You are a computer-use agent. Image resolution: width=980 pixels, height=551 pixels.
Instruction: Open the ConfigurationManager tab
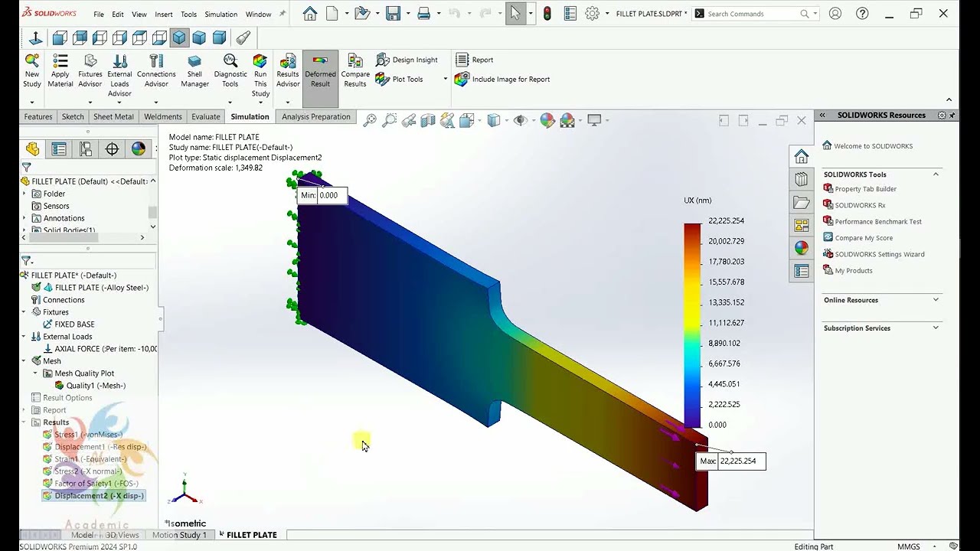[x=86, y=149]
